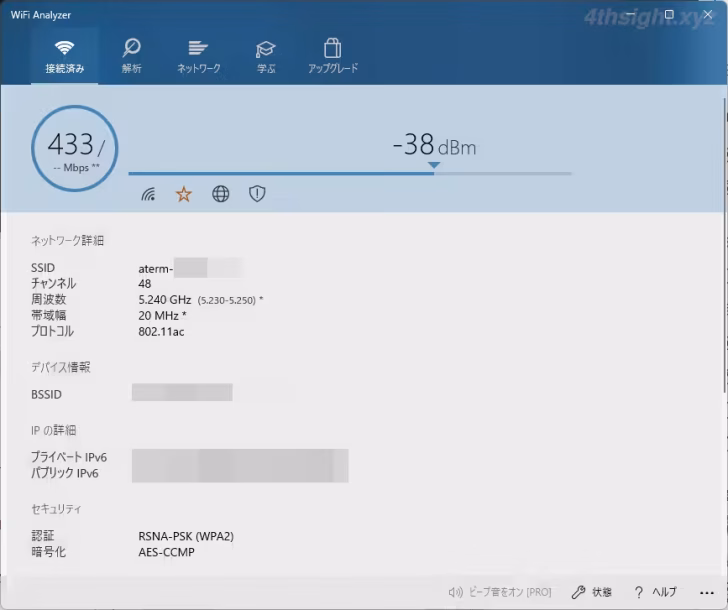The image size is (728, 610).
Task: Click the 433 Mbps speed circle
Action: (x=75, y=148)
